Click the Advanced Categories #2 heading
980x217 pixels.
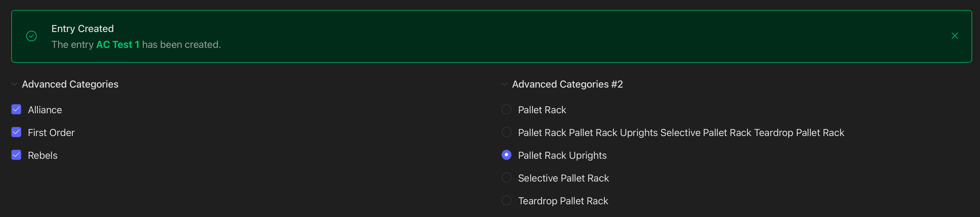[x=567, y=84]
